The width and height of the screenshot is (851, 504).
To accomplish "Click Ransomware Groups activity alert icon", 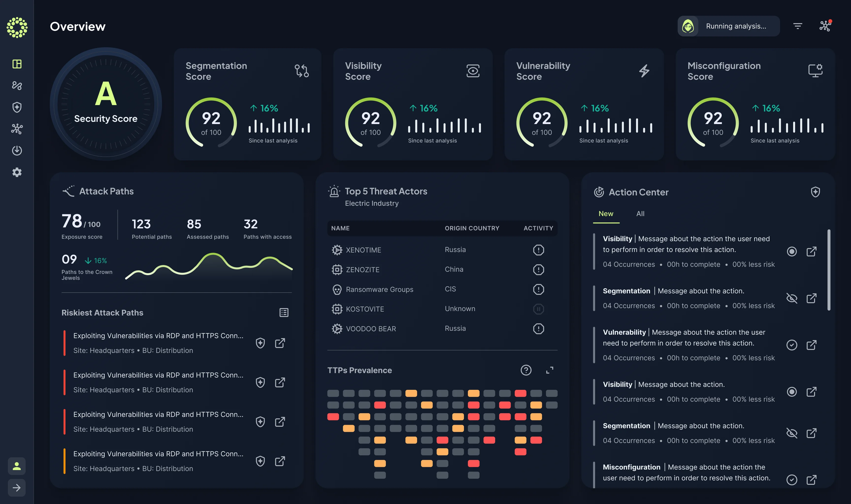I will (539, 289).
